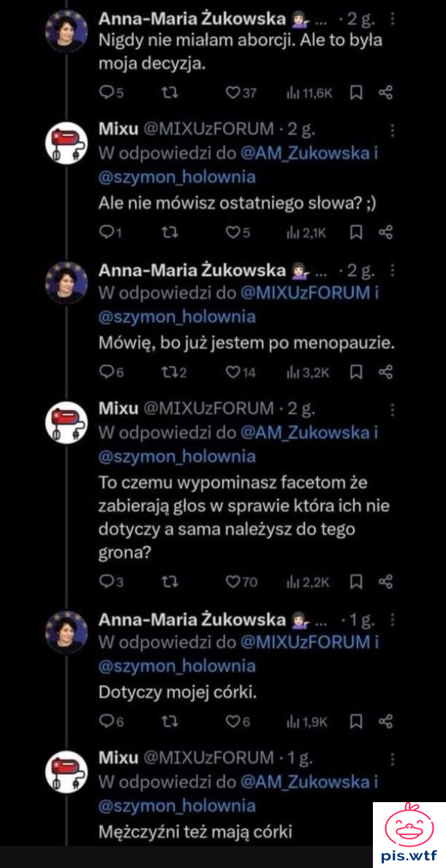Bookmark the 'Ale nie mówisz ostatniego słowa' tweet
446x868 pixels.
[x=356, y=233]
